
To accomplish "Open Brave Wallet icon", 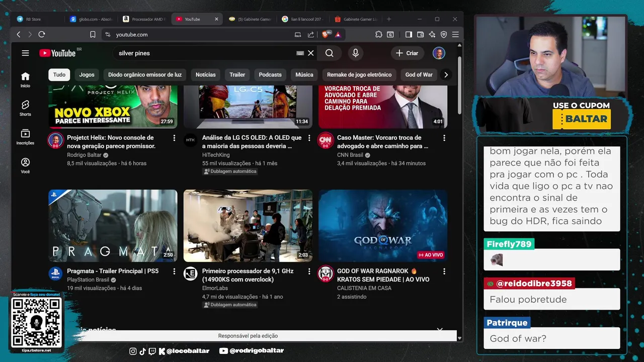I will (x=421, y=34).
